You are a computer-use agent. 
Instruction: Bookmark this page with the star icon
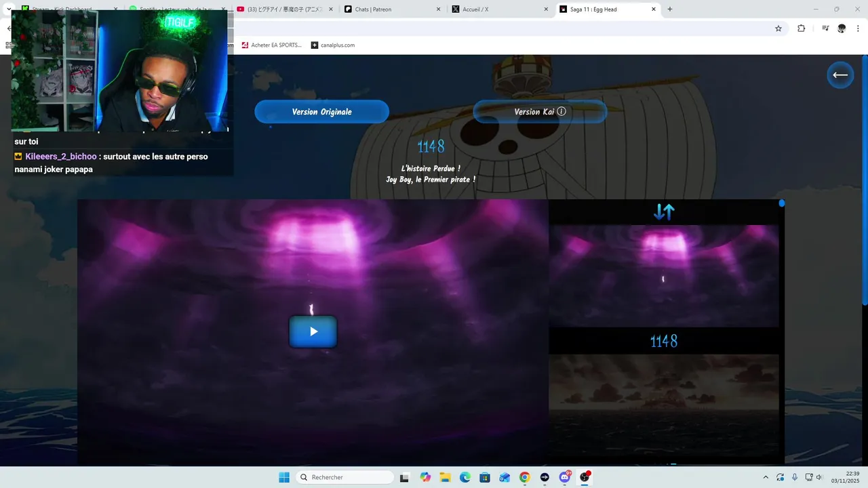tap(778, 28)
